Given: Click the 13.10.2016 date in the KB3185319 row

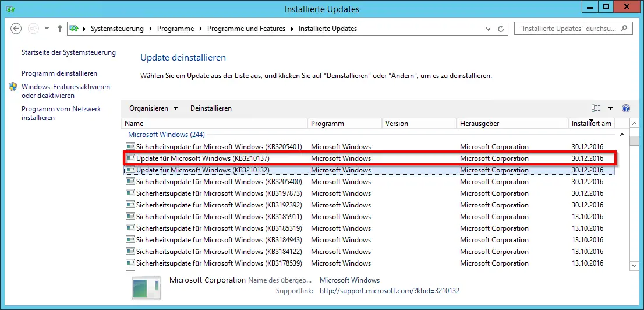Looking at the screenshot, I should tap(588, 228).
